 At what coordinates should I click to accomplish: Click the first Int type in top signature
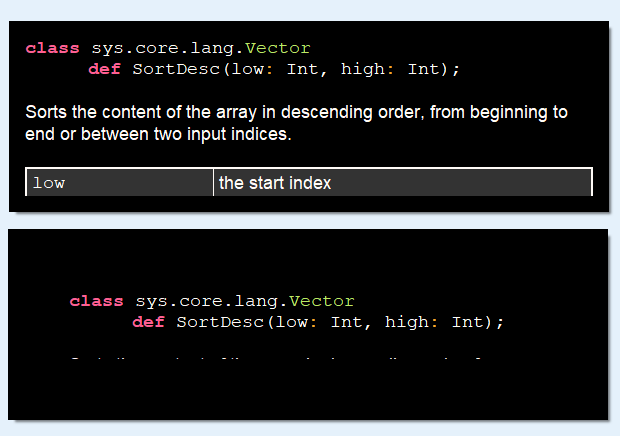[304, 69]
